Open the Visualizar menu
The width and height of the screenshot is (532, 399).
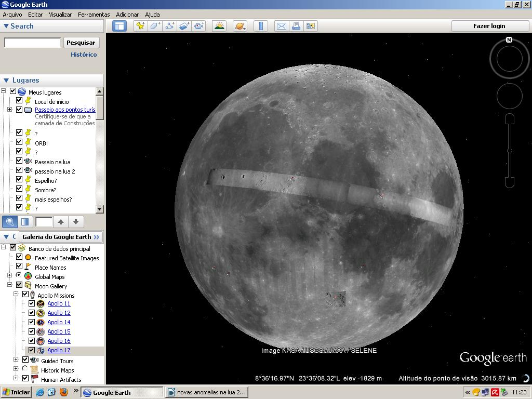[60, 15]
